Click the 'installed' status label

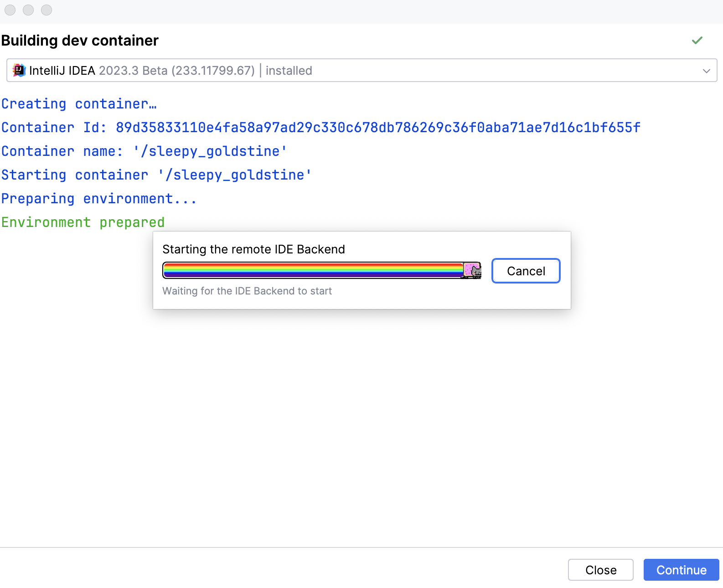click(289, 71)
